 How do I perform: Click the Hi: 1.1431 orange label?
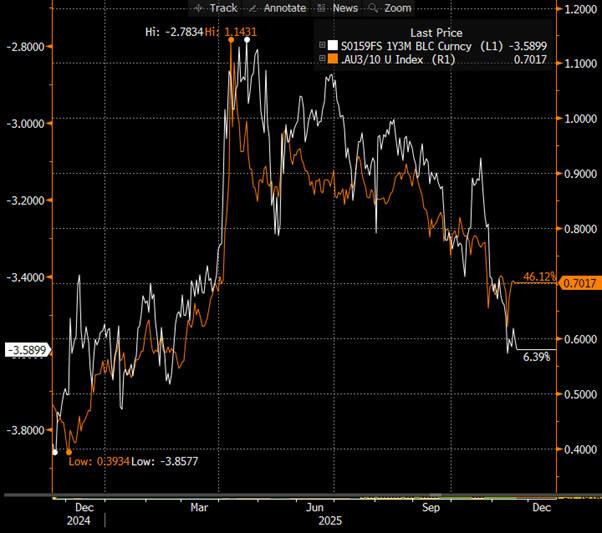[231, 32]
